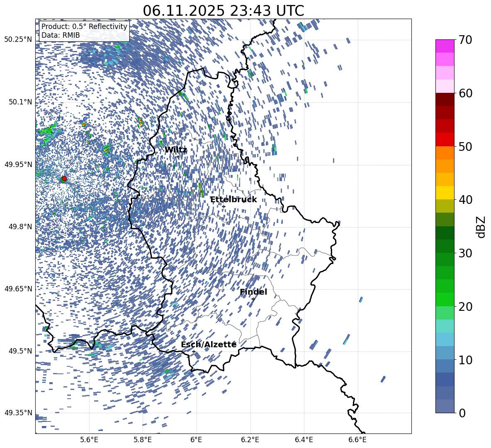This screenshot has width=491, height=448.
Task: Click the colorbar tick label 40
Action: [465, 200]
